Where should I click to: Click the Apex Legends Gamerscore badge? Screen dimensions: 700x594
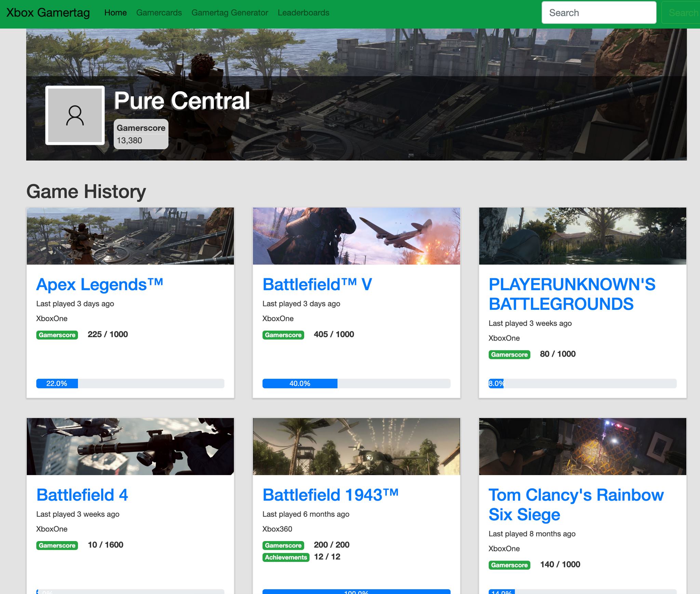click(57, 335)
